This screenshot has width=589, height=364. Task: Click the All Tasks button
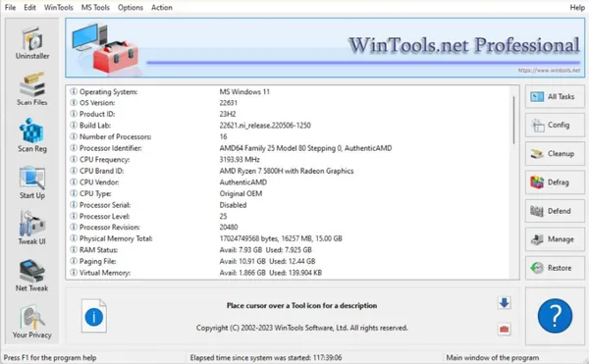(x=555, y=97)
